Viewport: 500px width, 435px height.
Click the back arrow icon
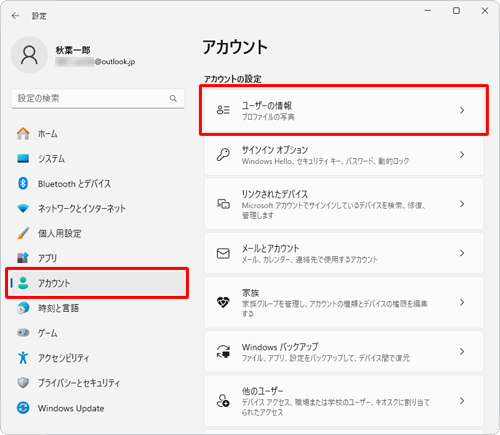point(15,16)
